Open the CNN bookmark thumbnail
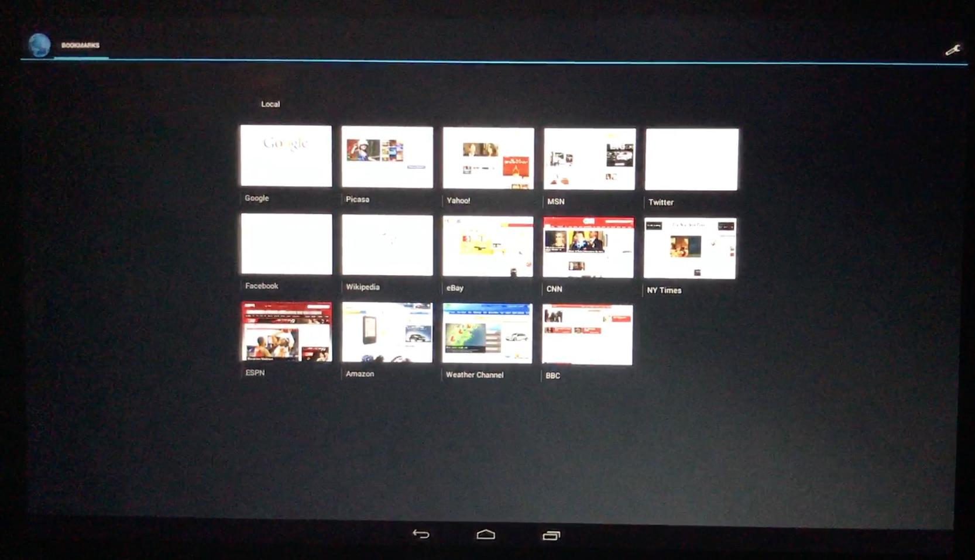Viewport: 975px width, 560px height. 589,247
